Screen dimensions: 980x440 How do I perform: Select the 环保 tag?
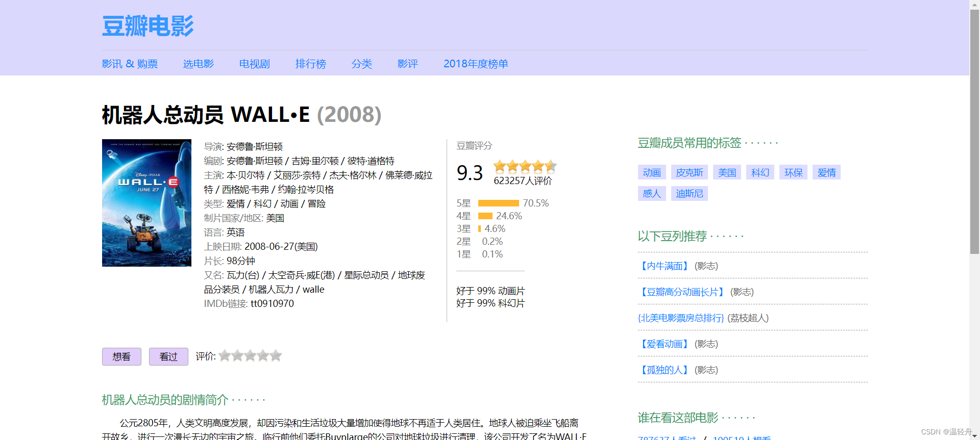click(x=794, y=172)
